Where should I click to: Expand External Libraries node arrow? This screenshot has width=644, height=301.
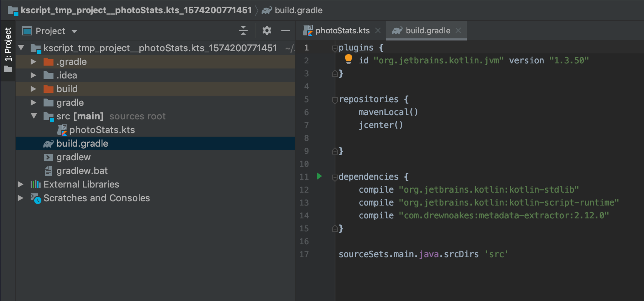pyautogui.click(x=20, y=184)
